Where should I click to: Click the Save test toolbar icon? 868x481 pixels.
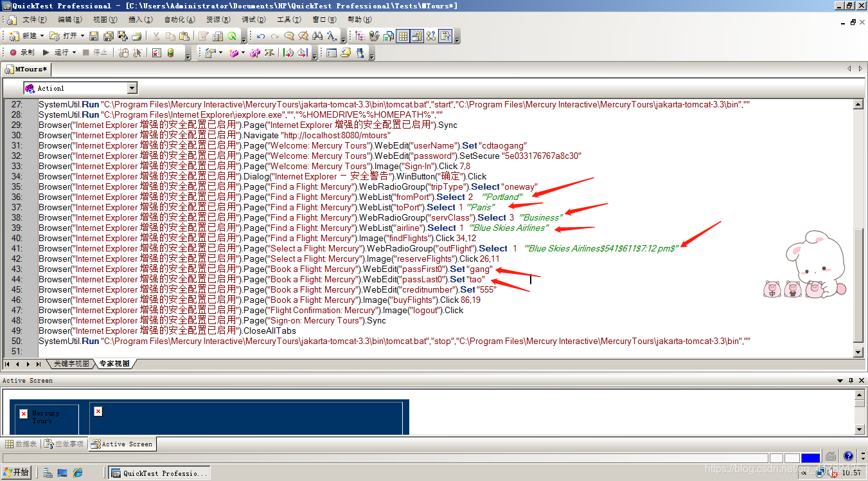point(94,36)
